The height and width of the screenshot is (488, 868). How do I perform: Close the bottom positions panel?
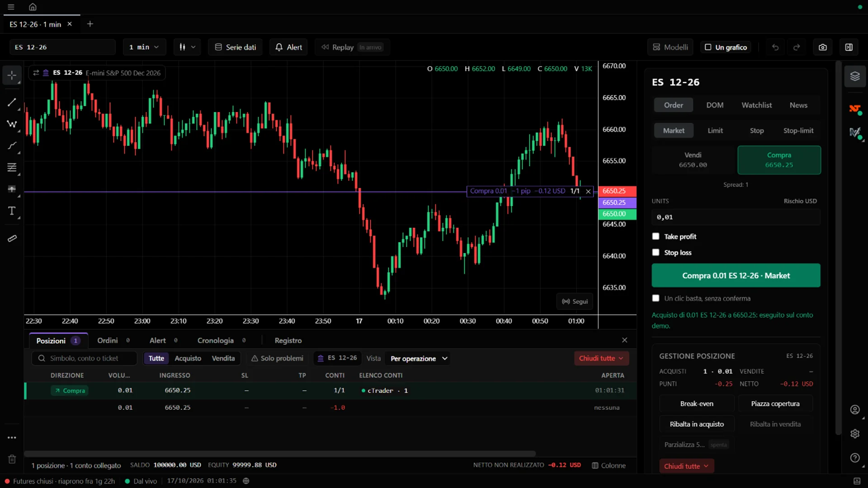click(624, 340)
